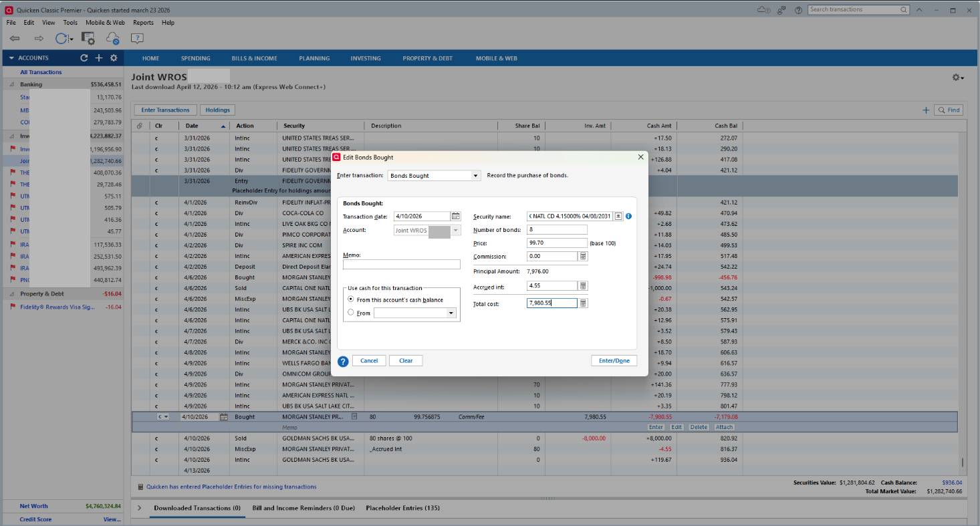Screen dimensions: 980x526
Task: Click the Back arrow in main toolbar
Action: [15, 39]
